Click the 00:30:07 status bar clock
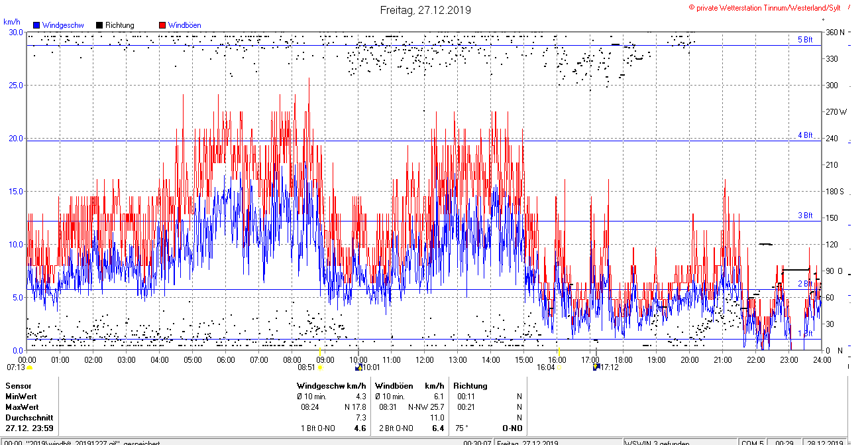 pyautogui.click(x=477, y=442)
